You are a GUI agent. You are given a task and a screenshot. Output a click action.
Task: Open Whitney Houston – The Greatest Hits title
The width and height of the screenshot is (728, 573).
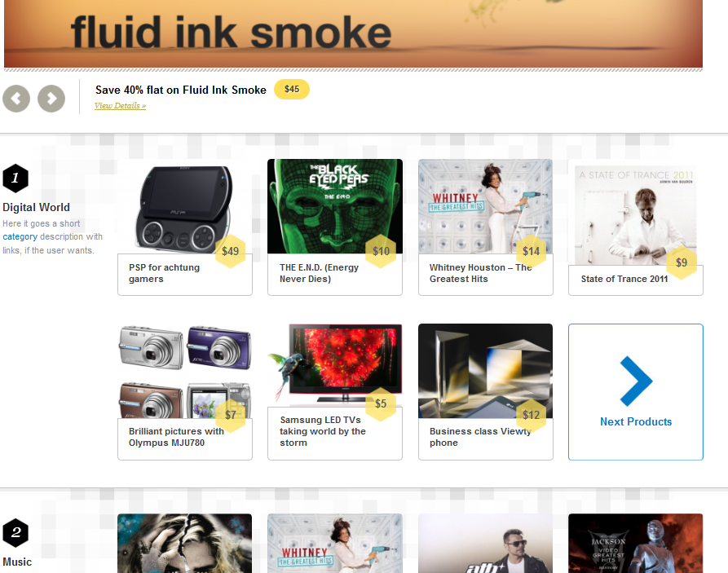[x=480, y=273]
